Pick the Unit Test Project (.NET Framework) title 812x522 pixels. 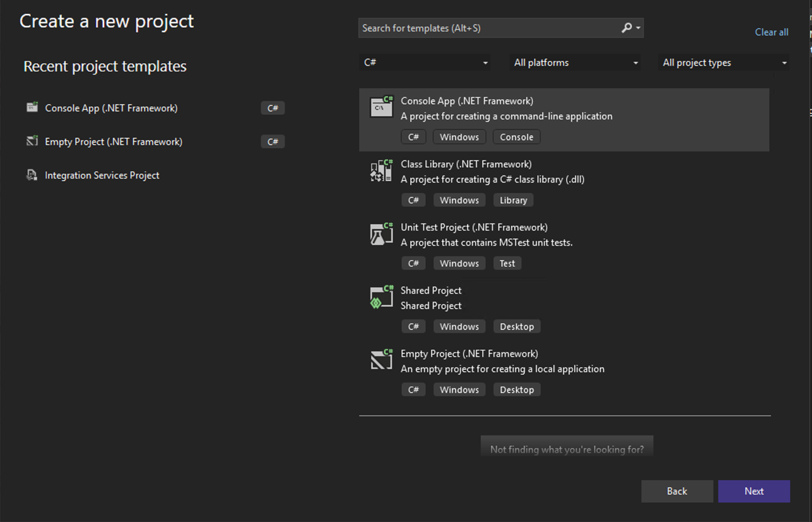(x=474, y=227)
